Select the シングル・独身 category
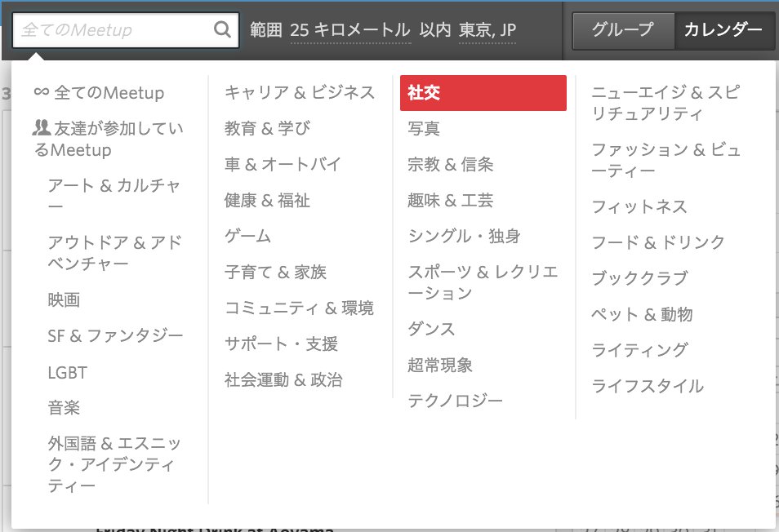Screen dimensions: 779x532 coord(464,237)
